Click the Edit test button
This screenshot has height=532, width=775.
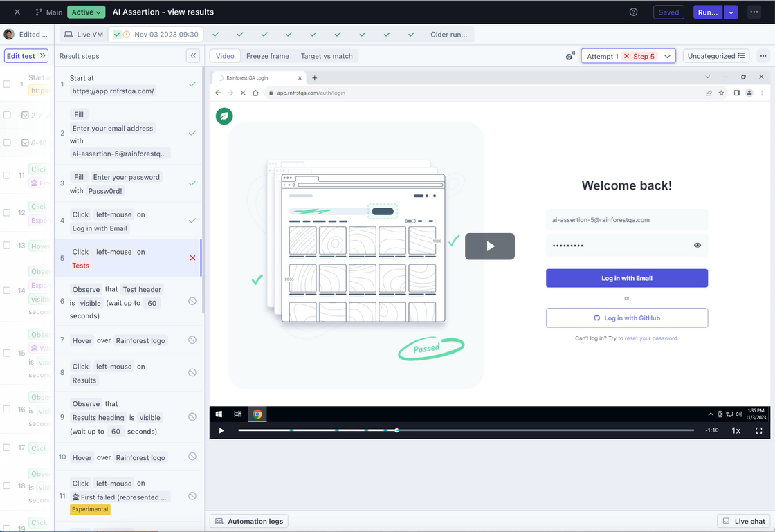[26, 56]
